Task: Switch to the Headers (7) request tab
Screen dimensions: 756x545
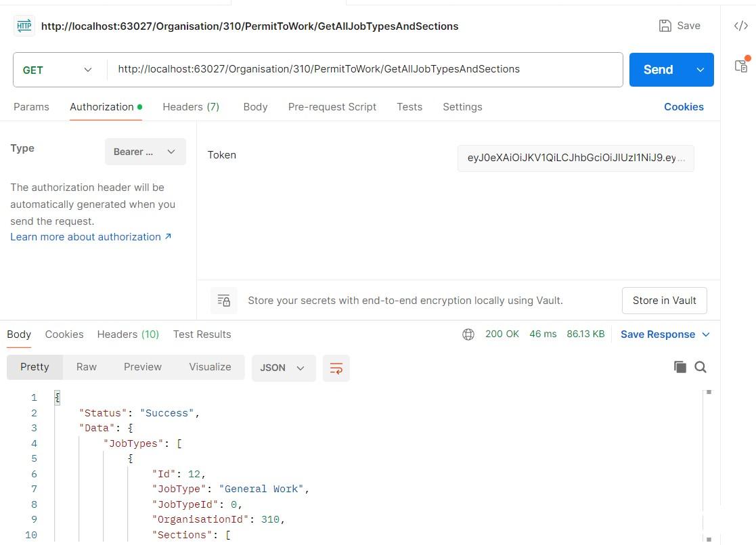Action: pos(191,107)
